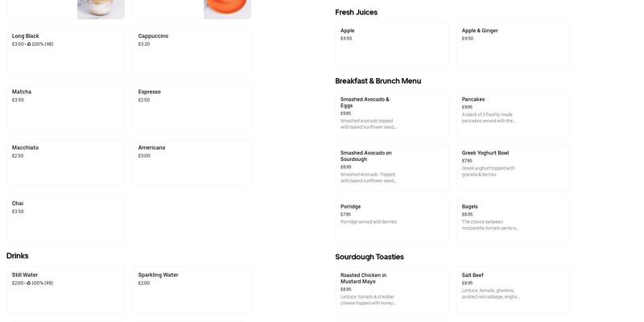Open the Sparkling Water item
644x322 pixels.
pos(192,290)
